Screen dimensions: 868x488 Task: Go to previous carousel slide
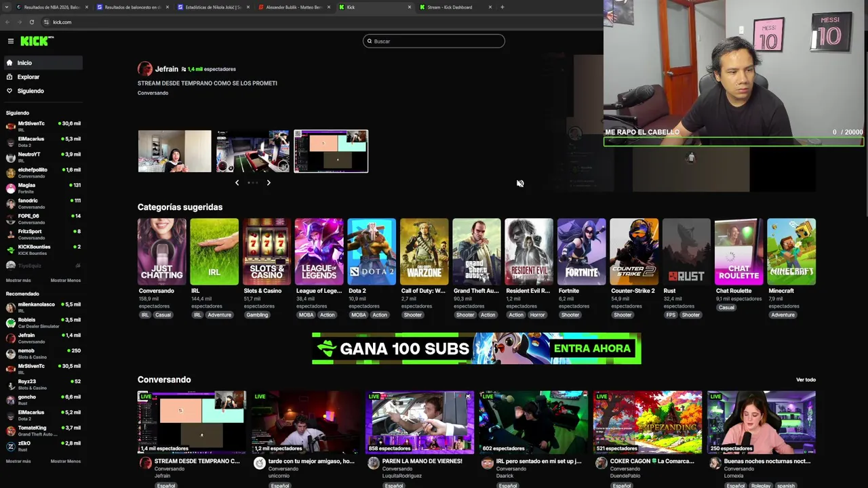click(x=237, y=182)
